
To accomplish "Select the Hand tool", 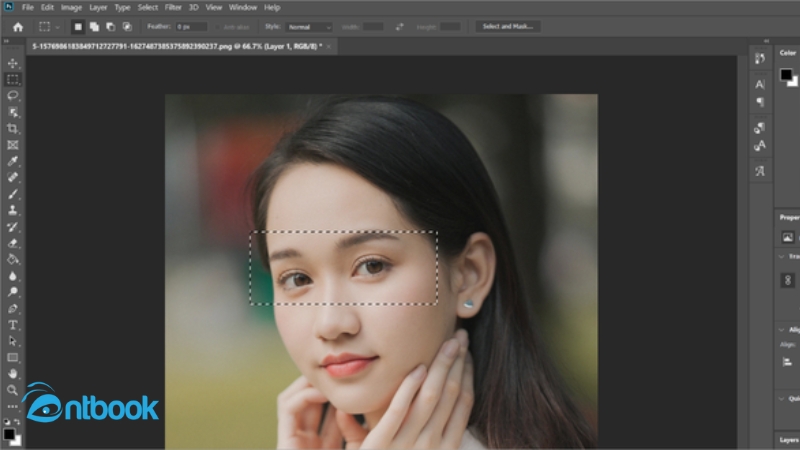I will 13,373.
